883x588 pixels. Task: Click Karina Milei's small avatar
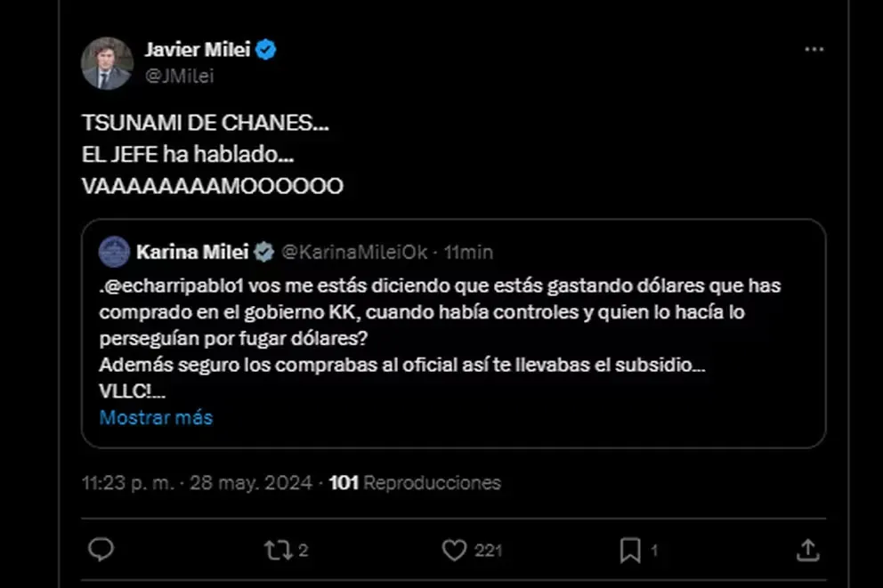[114, 252]
